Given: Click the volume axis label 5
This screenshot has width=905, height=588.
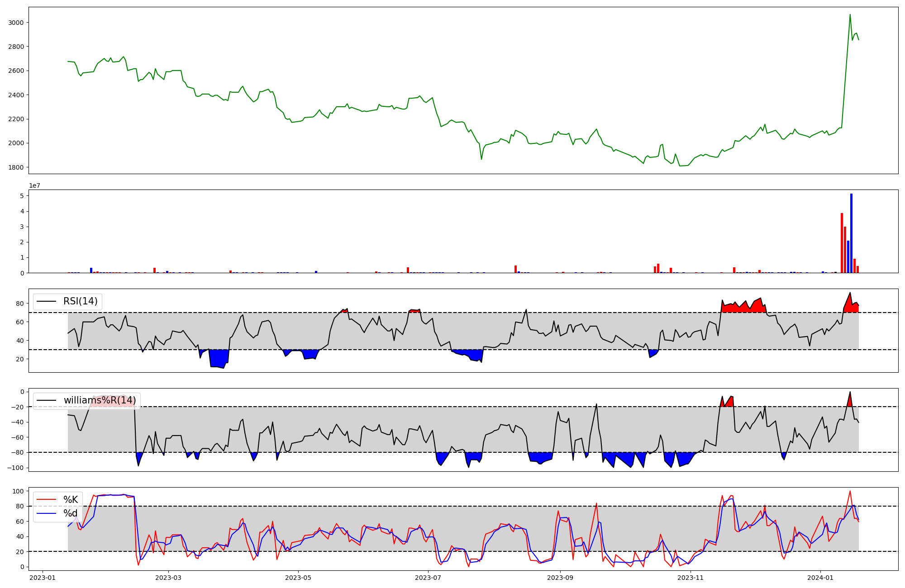Looking at the screenshot, I should tap(22, 196).
